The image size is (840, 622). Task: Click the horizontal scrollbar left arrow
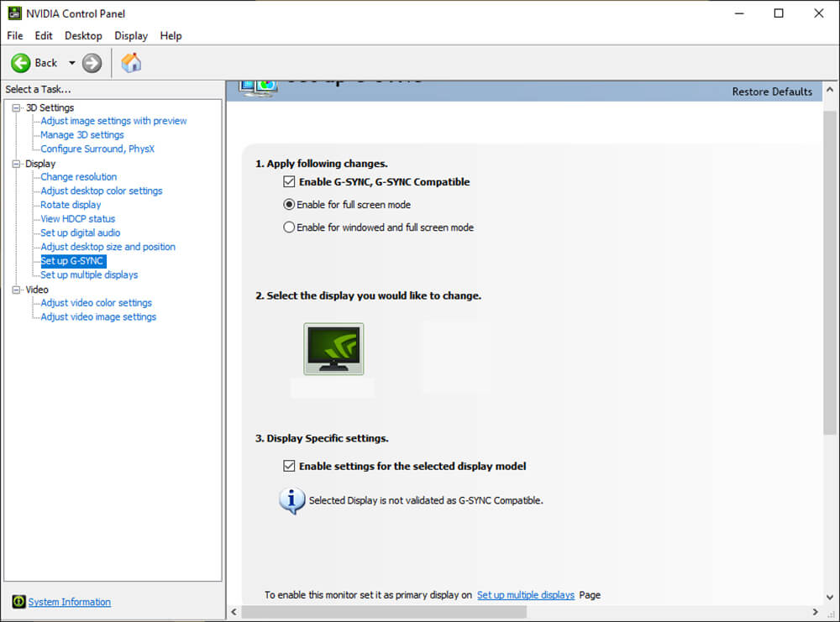tap(234, 612)
